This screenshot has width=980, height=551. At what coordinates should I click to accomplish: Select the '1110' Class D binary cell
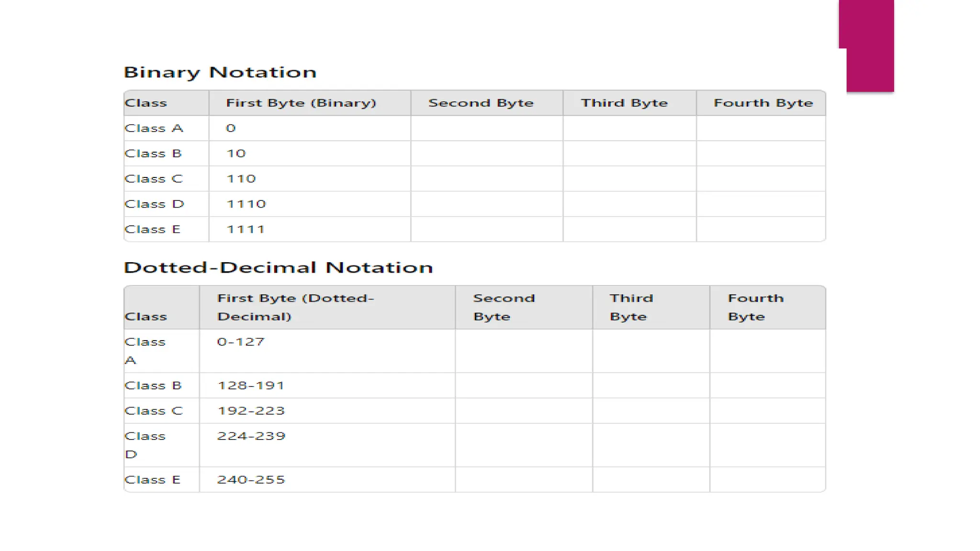coord(246,204)
